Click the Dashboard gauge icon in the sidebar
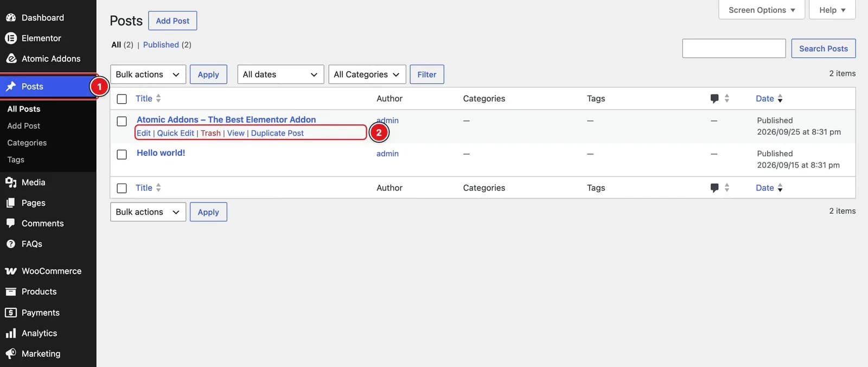Viewport: 868px width, 367px height. (x=10, y=17)
